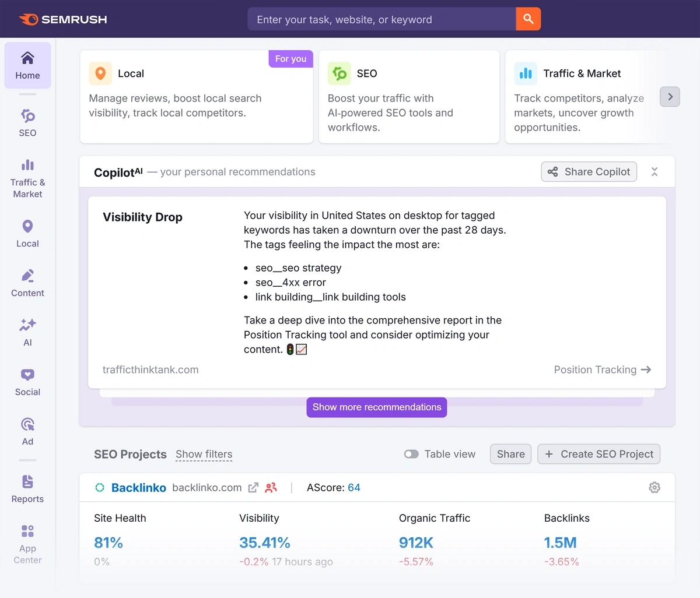The width and height of the screenshot is (700, 598).
Task: Open the SEO sidebar section
Action: coord(27,123)
